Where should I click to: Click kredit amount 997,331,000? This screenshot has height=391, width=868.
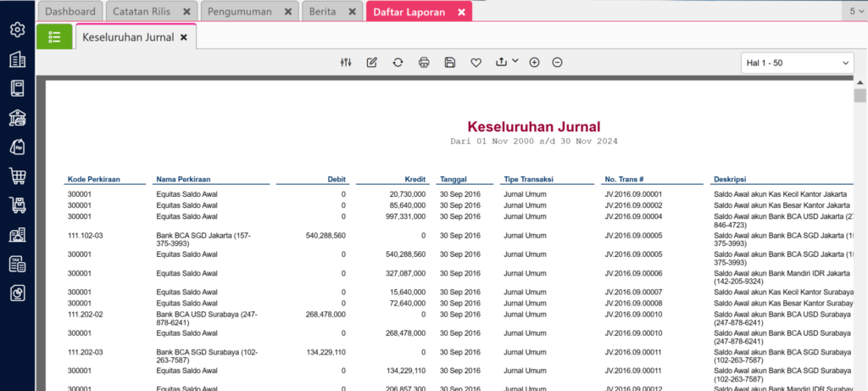(x=406, y=216)
